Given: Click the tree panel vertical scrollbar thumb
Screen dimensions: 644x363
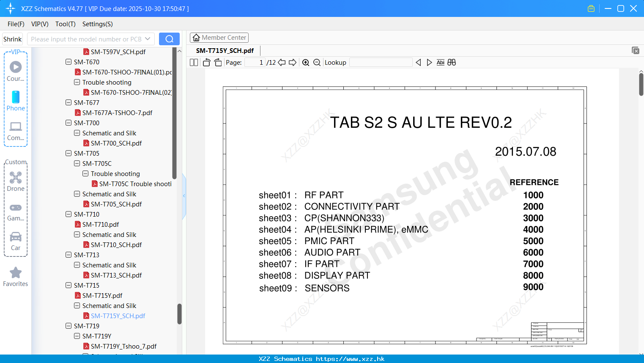Looking at the screenshot, I should coord(179,314).
